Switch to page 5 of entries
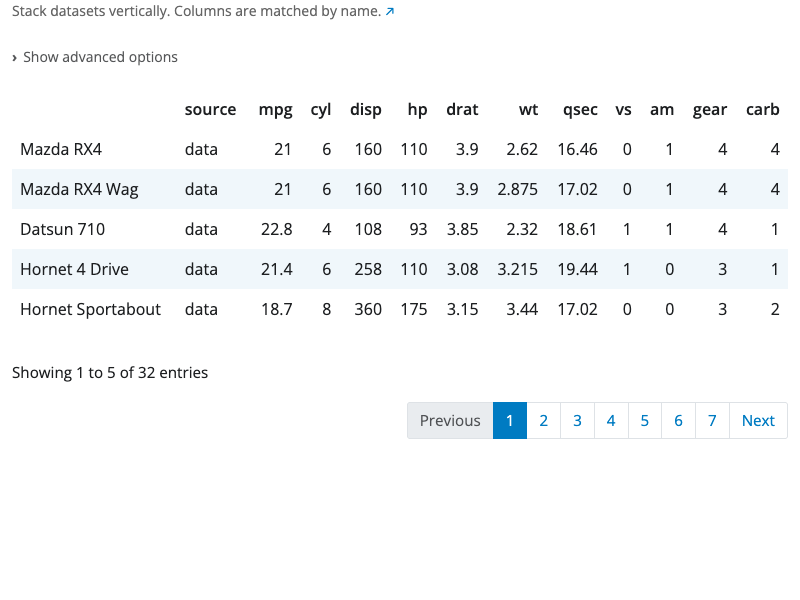Screen dimensions: 800x600 [644, 420]
